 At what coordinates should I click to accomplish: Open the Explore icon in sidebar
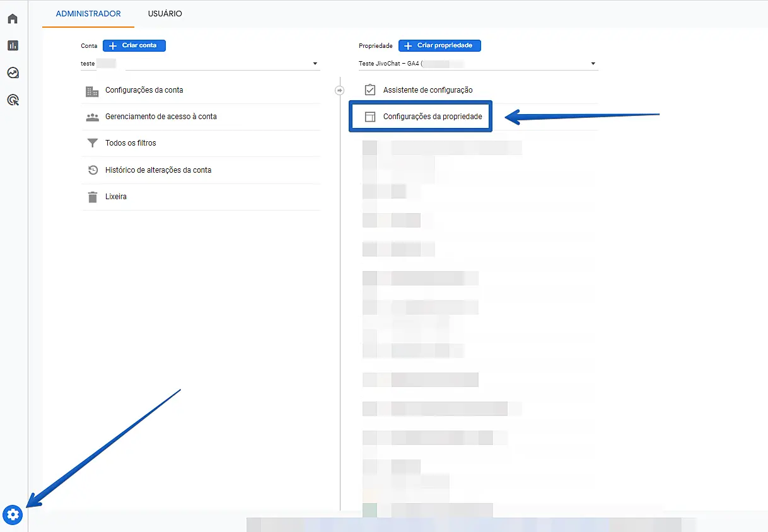pos(13,72)
